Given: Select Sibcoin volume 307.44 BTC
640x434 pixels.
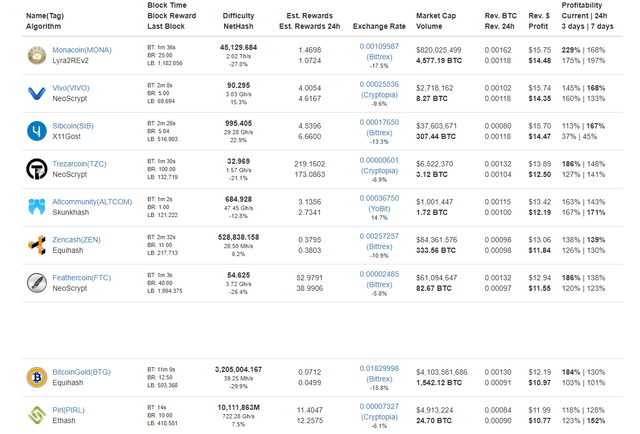Looking at the screenshot, I should coord(436,136).
